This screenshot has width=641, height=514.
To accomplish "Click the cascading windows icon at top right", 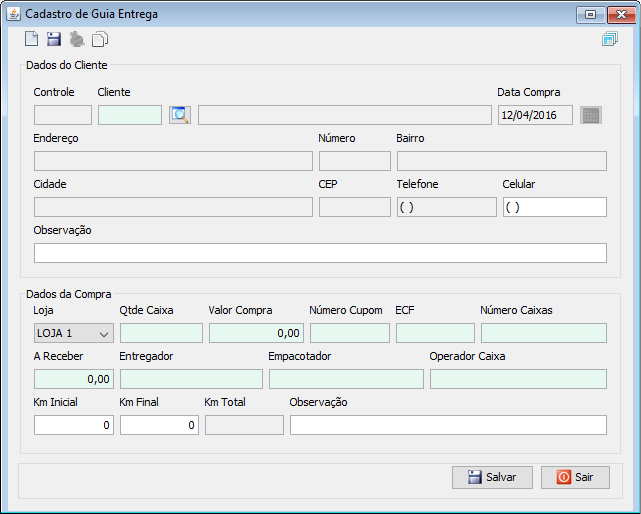I will (610, 39).
